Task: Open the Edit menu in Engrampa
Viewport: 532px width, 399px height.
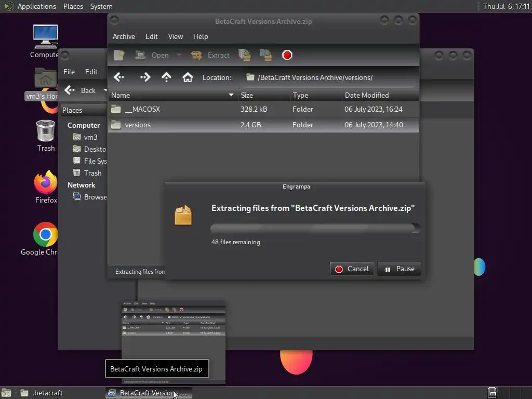Action: click(x=151, y=37)
